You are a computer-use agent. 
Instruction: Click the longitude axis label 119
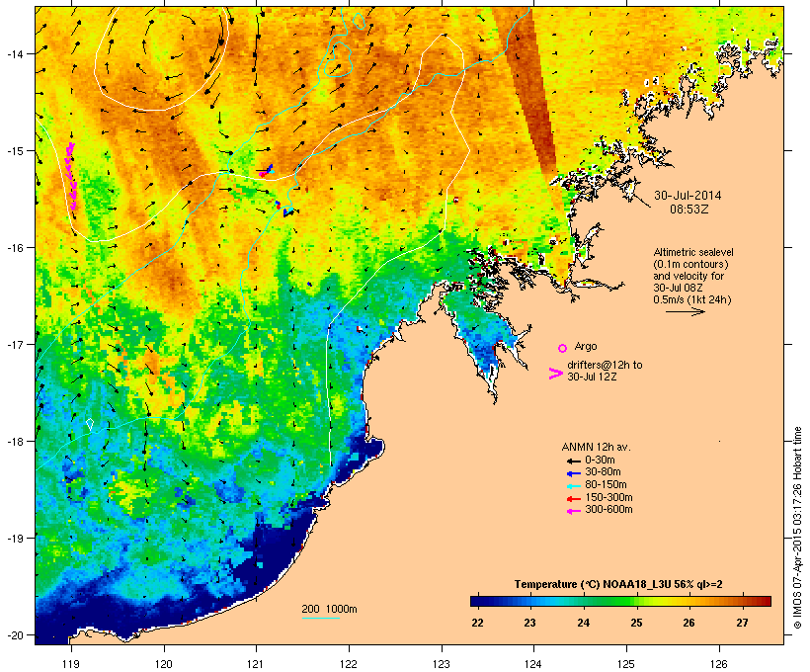pos(71,664)
